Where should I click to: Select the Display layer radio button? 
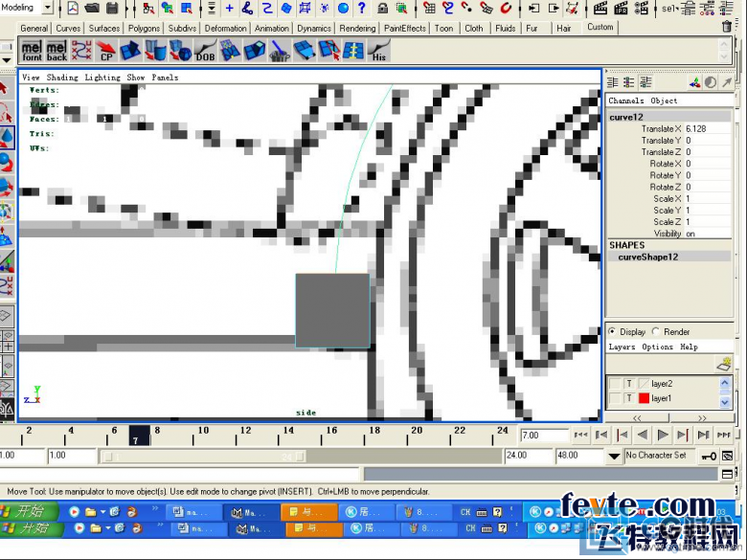tap(612, 331)
